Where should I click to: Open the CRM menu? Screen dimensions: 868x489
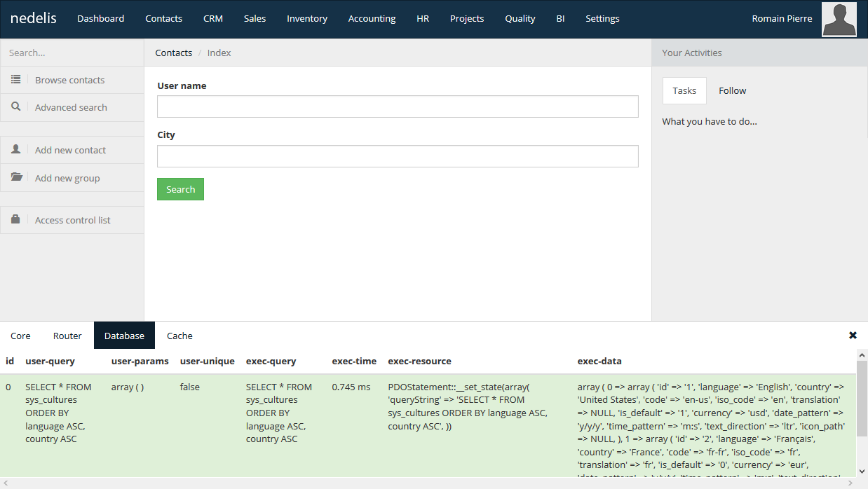pyautogui.click(x=213, y=19)
